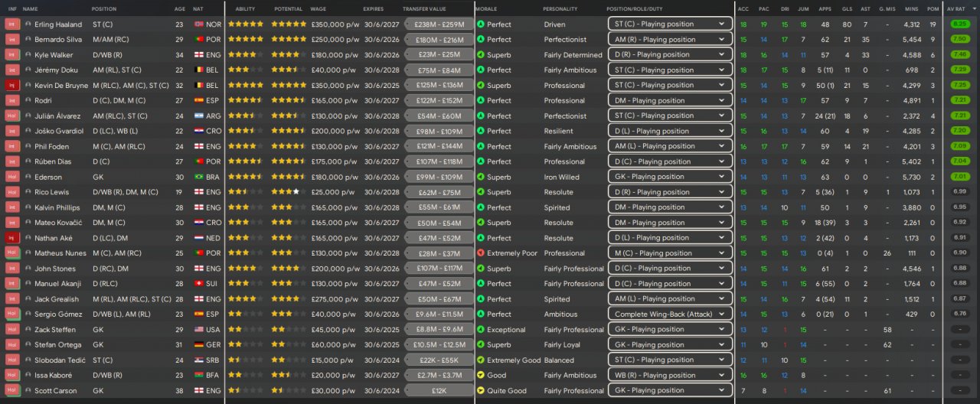Click Haaland's green 8.25 average rating badge
This screenshot has width=980, height=404.
click(x=959, y=24)
